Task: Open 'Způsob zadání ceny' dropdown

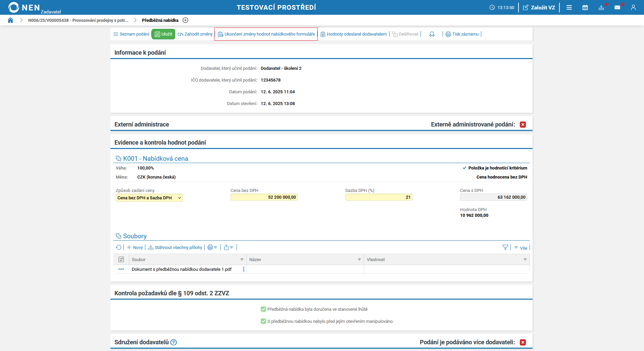Action: pos(149,198)
